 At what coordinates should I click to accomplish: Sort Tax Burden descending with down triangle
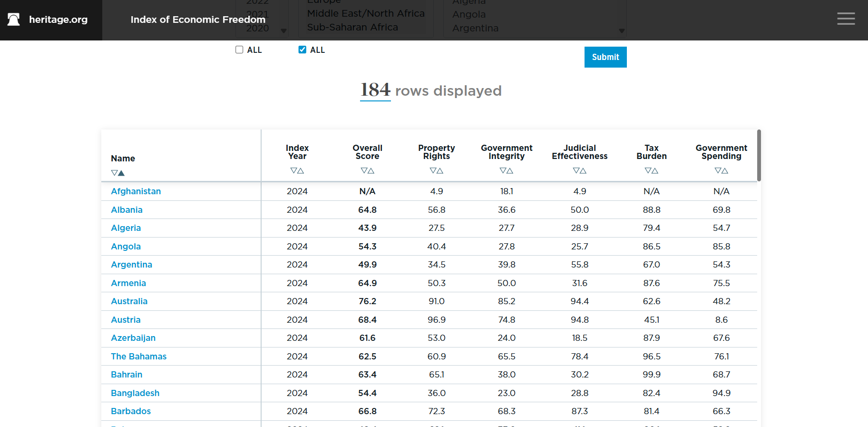click(648, 170)
